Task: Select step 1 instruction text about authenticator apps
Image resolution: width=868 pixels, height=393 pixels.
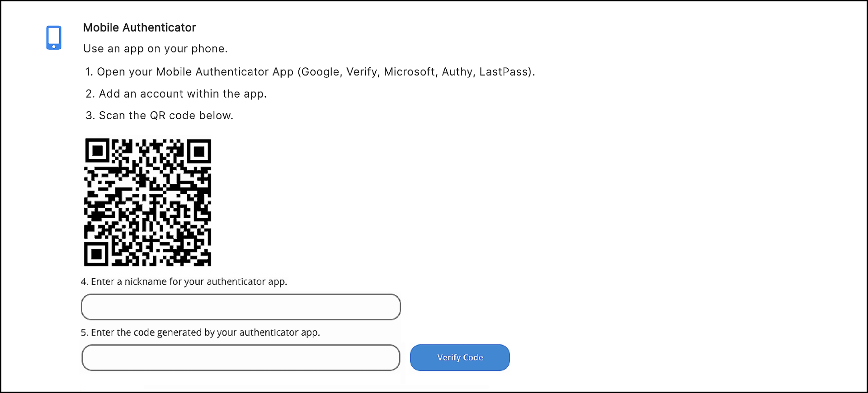Action: 310,72
